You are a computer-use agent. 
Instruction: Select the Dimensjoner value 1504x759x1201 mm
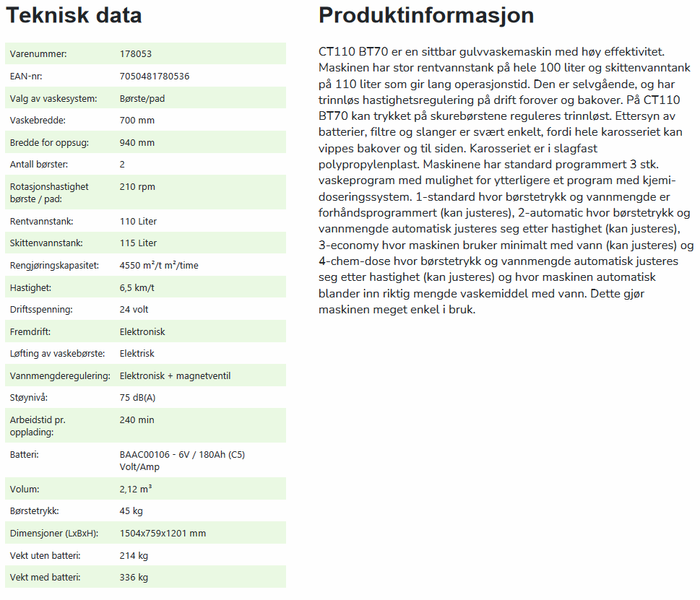coord(163,534)
